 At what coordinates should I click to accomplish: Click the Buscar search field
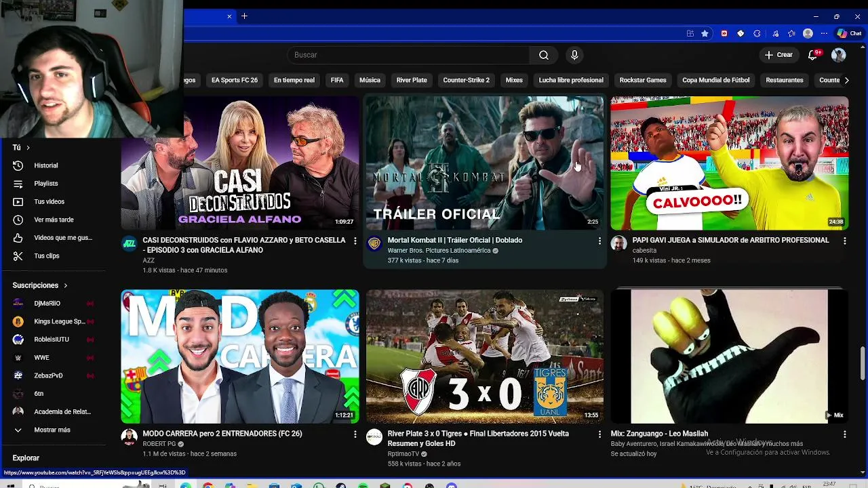tap(408, 55)
